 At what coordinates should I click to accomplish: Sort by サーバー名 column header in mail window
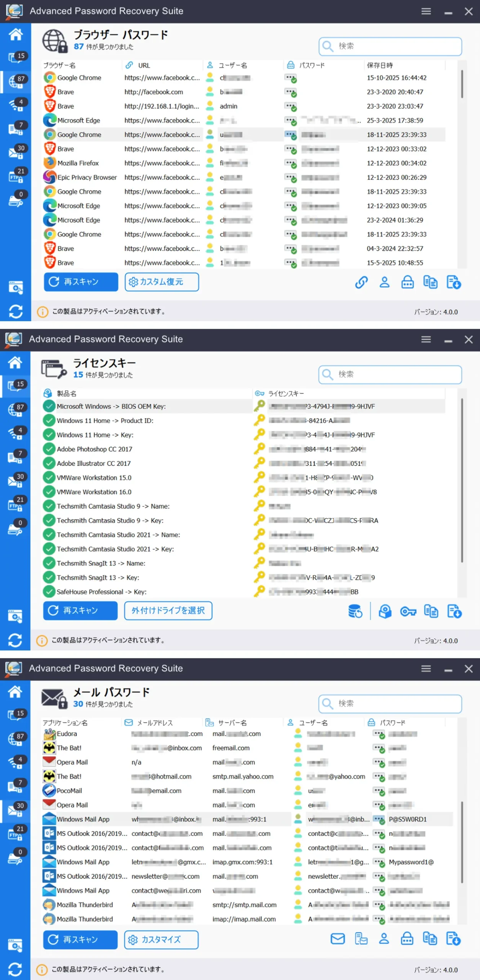pyautogui.click(x=232, y=723)
